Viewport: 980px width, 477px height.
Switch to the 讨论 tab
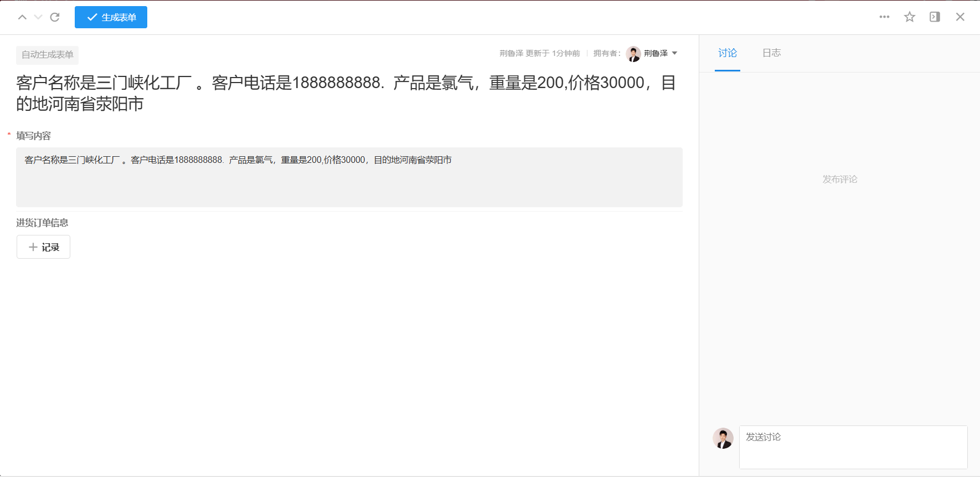pyautogui.click(x=728, y=53)
